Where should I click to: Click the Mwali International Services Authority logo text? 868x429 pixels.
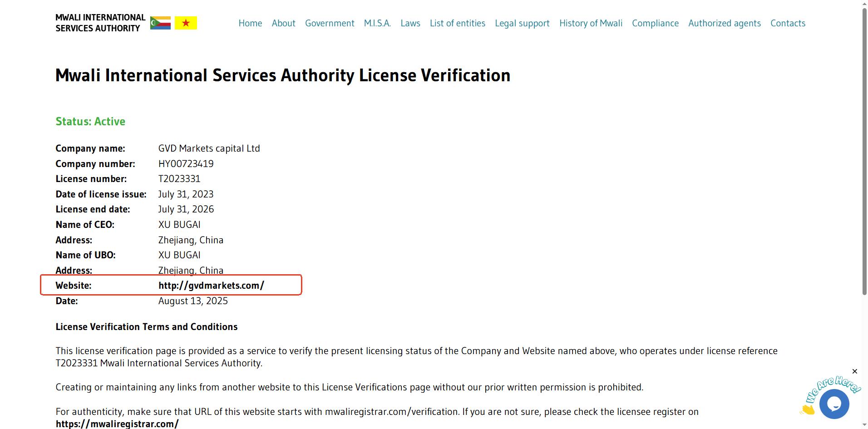pos(100,23)
